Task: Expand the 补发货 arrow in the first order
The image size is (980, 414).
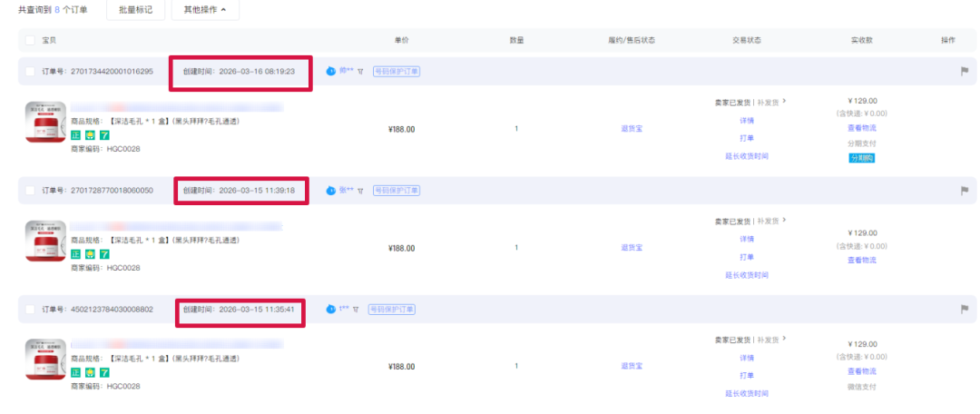Action: coord(784,103)
